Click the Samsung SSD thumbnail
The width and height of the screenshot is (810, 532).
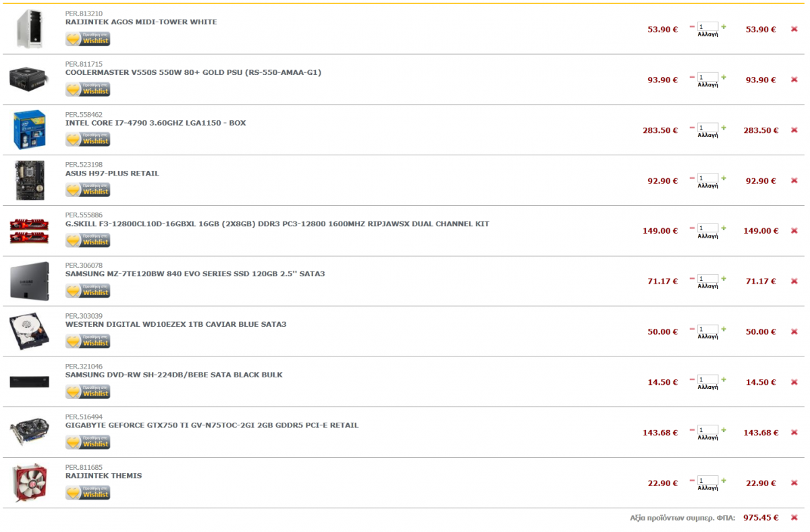(30, 281)
